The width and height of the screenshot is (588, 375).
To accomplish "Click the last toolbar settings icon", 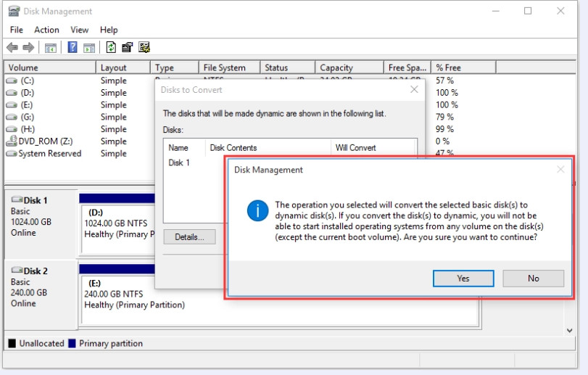I will pos(144,47).
